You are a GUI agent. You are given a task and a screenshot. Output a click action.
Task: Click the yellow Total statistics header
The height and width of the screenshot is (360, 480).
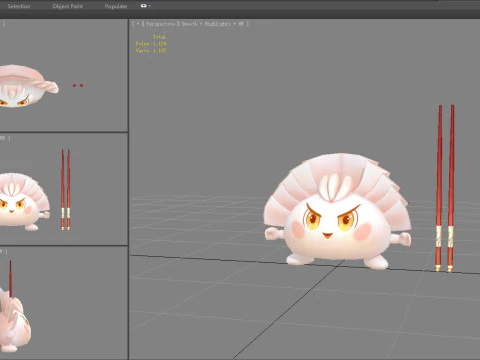[x=159, y=37]
